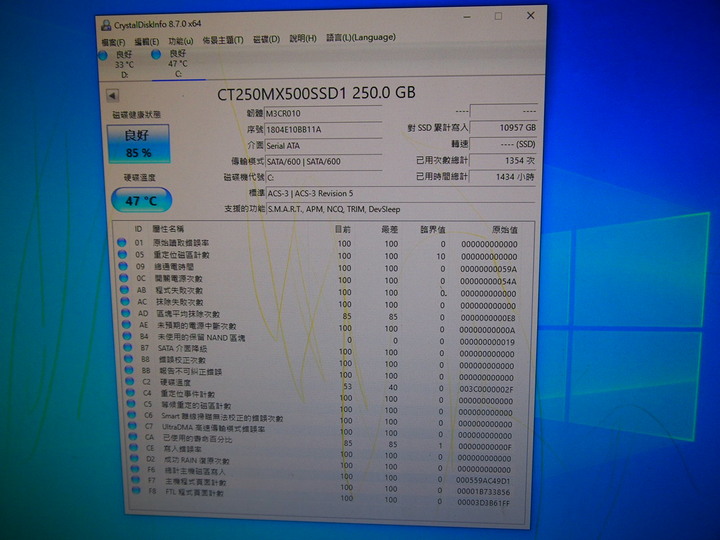Click the 47 °C temperature button
The height and width of the screenshot is (540, 720).
[x=141, y=200]
